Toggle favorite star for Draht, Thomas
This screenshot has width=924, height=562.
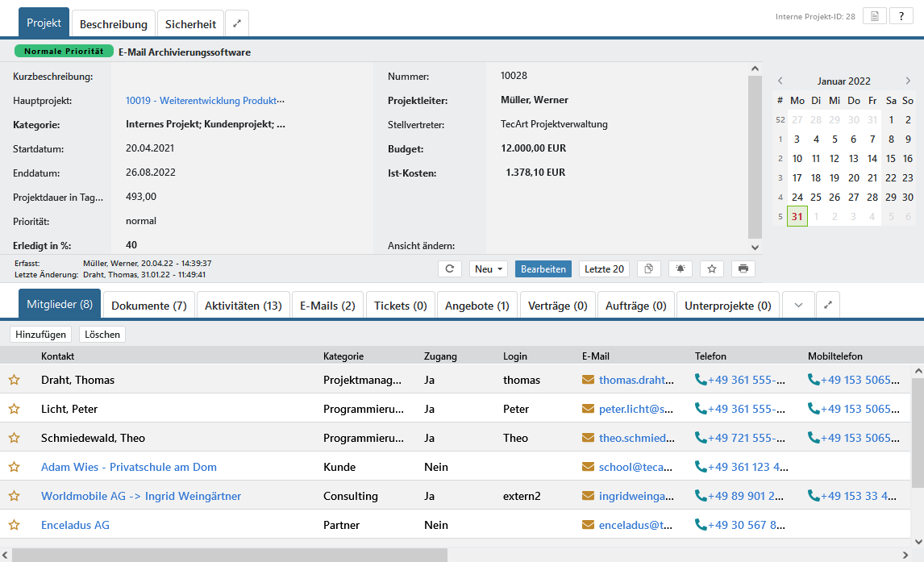pos(14,380)
